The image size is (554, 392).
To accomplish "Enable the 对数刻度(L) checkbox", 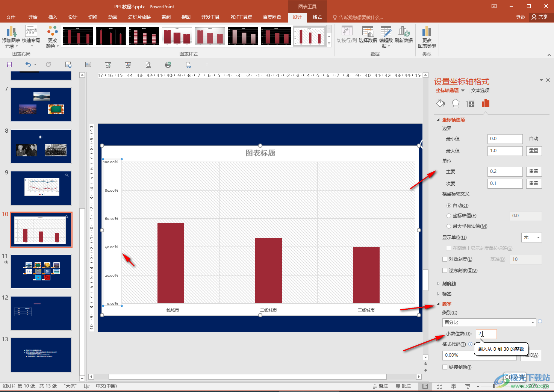I will (x=445, y=259).
